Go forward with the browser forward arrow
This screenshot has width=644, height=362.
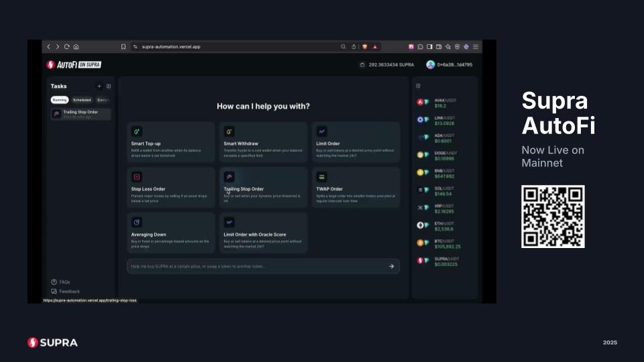click(x=58, y=47)
